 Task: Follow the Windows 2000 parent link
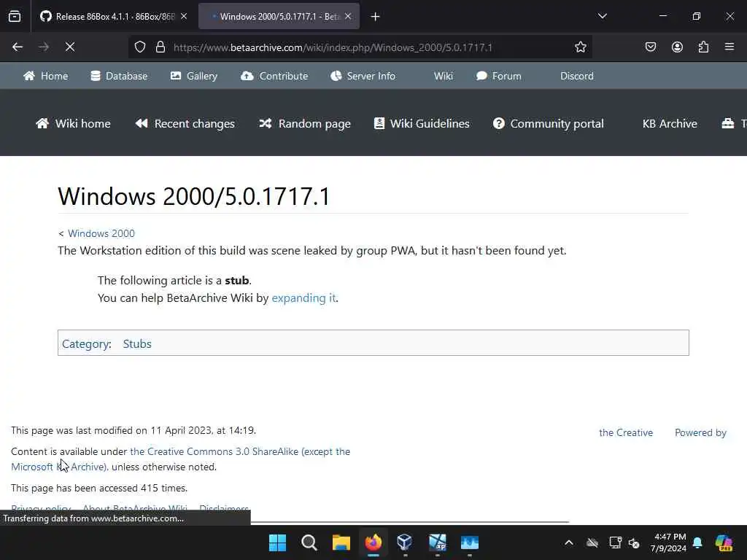pos(101,233)
